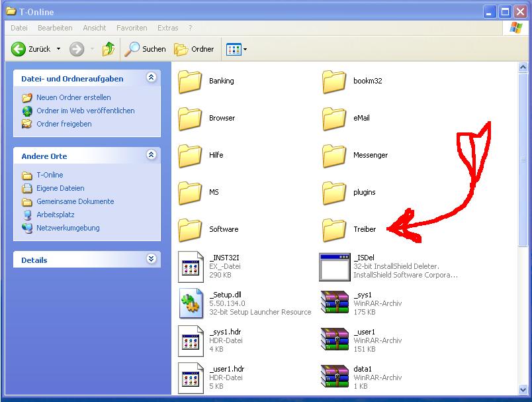The image size is (532, 402).
Task: Select the _Setup.dll file icon
Action: click(191, 303)
